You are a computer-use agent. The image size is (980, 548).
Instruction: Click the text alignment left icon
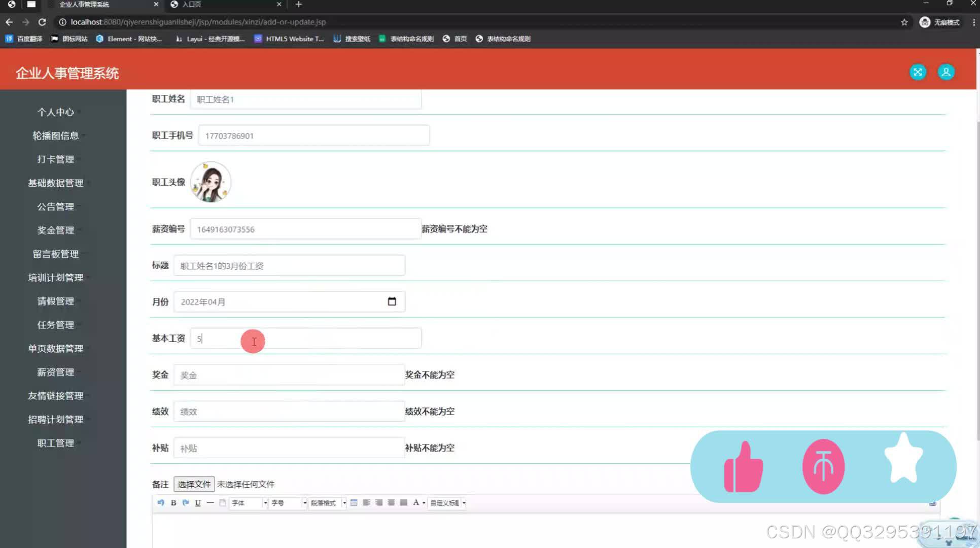pos(366,503)
